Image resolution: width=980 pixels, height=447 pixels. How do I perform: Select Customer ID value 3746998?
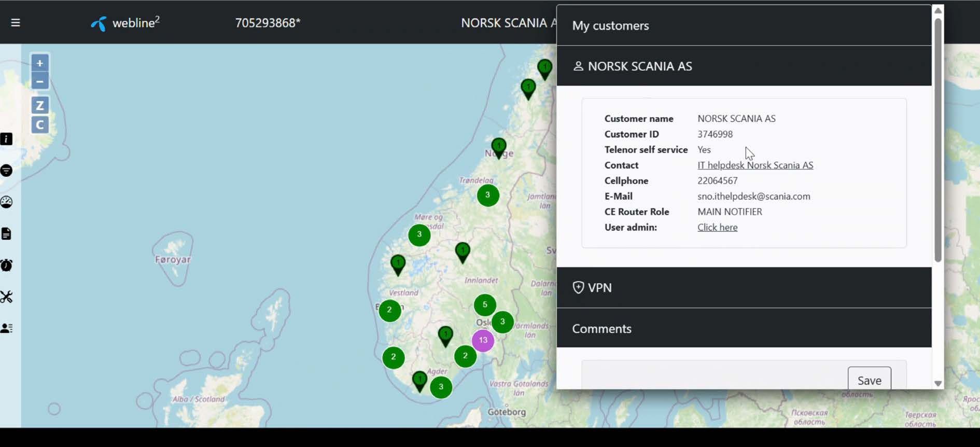pyautogui.click(x=715, y=134)
